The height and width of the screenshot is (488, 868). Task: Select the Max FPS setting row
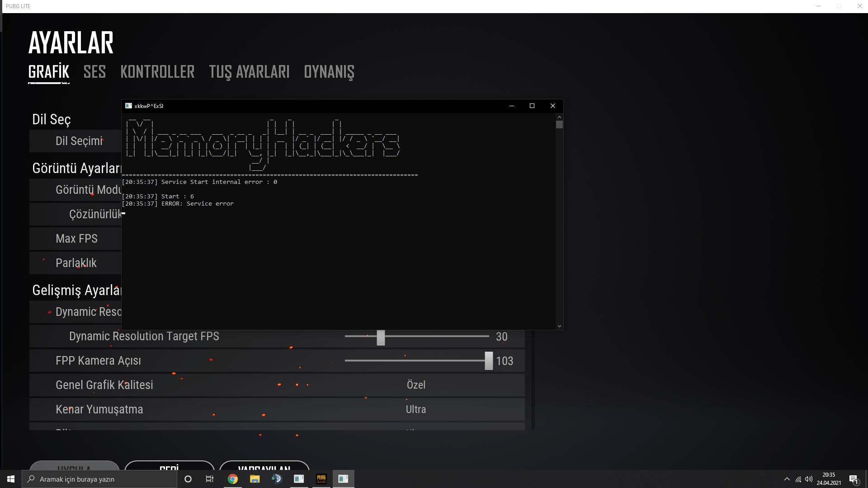pyautogui.click(x=75, y=239)
